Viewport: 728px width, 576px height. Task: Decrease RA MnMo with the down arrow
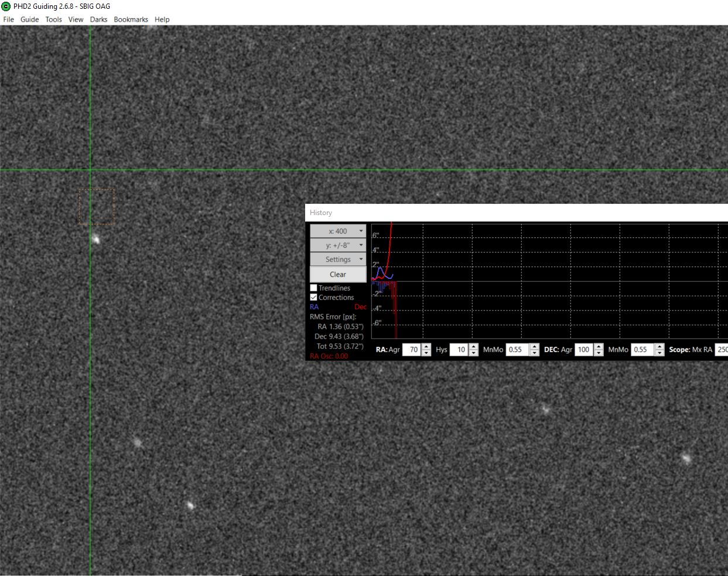click(534, 353)
